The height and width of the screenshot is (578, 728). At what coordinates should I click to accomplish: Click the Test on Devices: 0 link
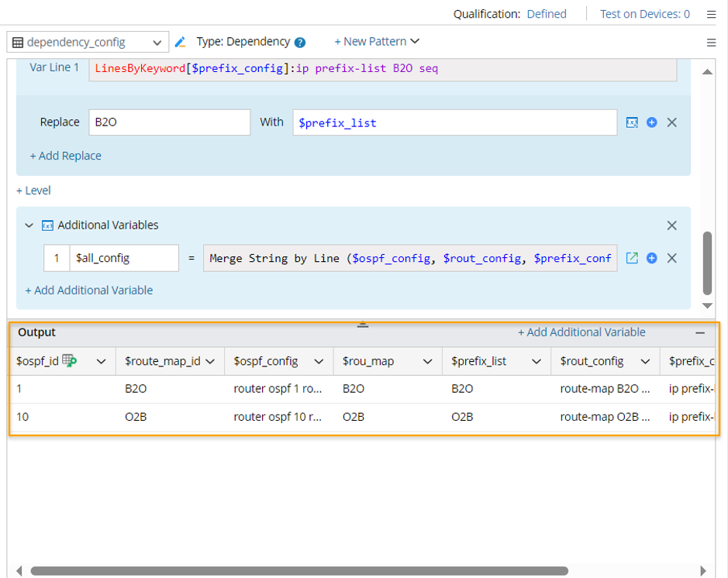click(644, 14)
